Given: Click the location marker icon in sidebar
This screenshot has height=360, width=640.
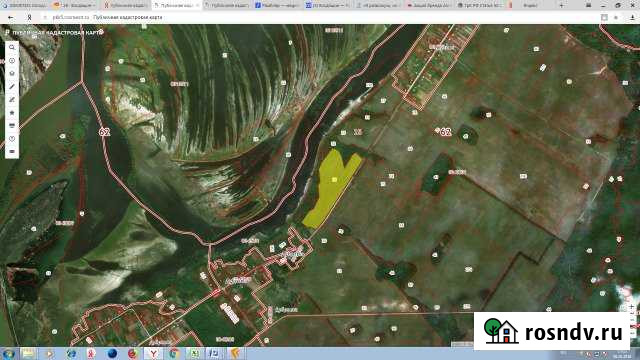Looking at the screenshot, I should (12, 139).
